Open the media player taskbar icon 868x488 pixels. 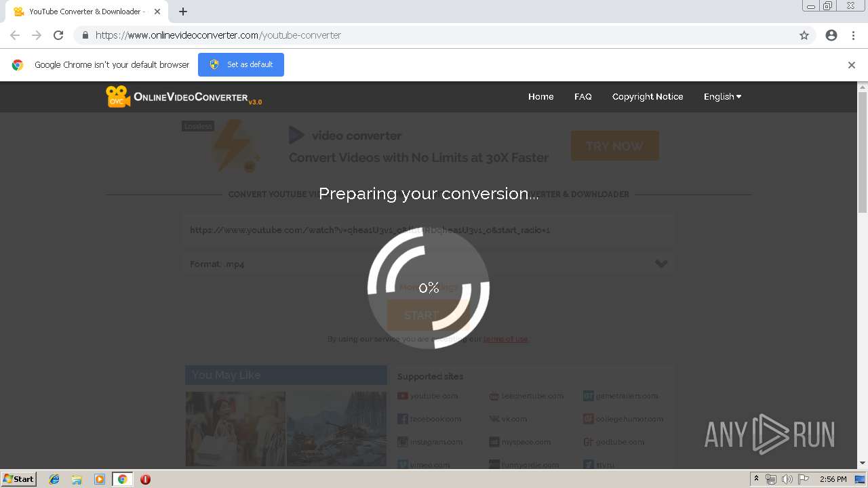(x=100, y=479)
